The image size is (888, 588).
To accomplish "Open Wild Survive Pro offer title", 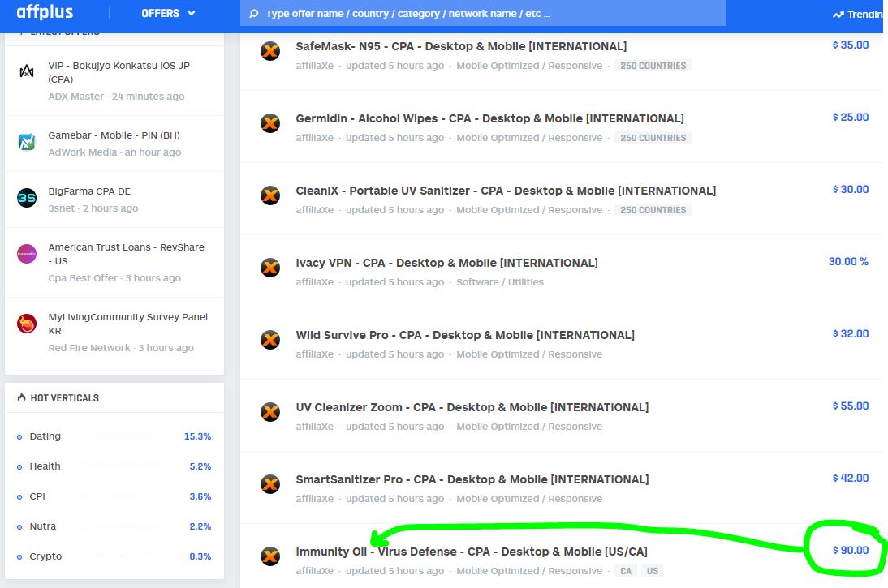I will (465, 335).
